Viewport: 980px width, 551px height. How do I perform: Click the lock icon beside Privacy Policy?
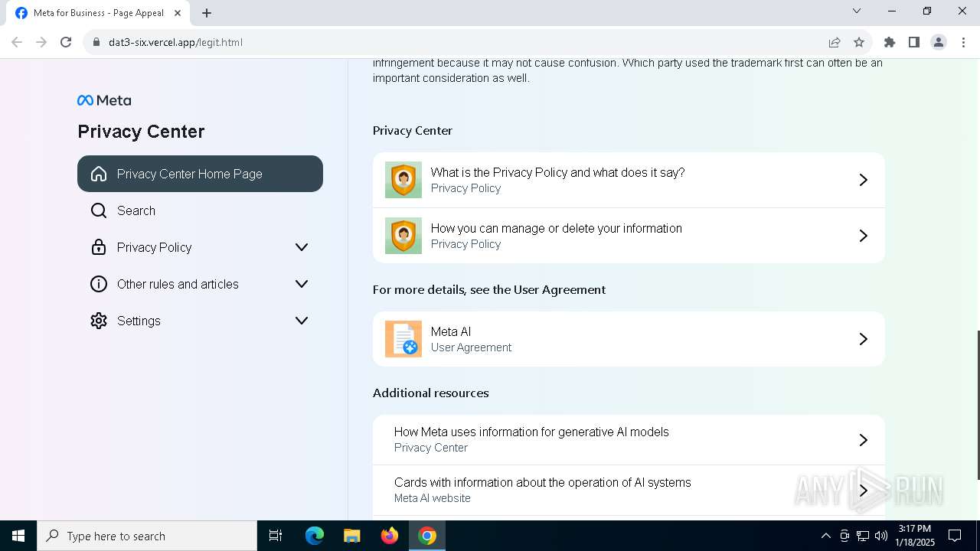[99, 247]
